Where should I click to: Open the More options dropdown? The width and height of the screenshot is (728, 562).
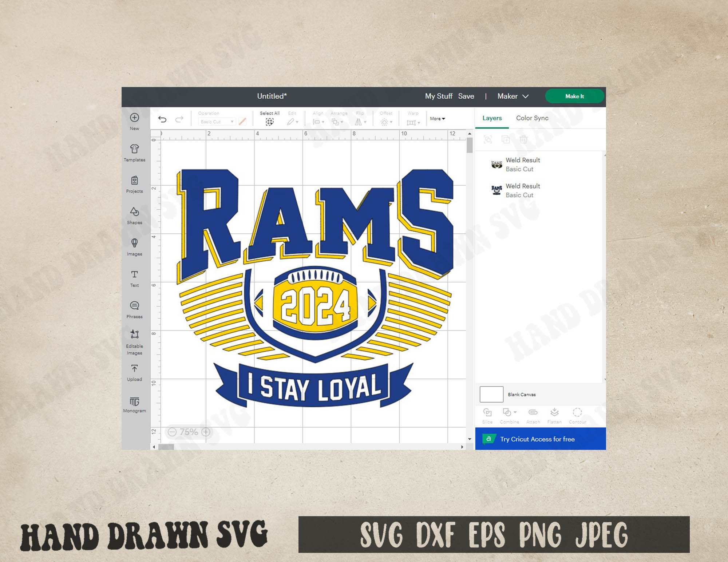pyautogui.click(x=437, y=119)
